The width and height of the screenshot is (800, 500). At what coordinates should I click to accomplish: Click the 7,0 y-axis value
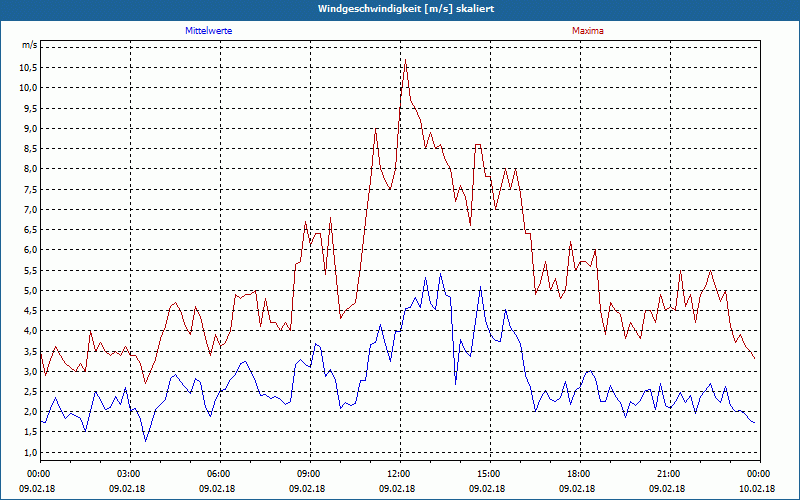30,210
